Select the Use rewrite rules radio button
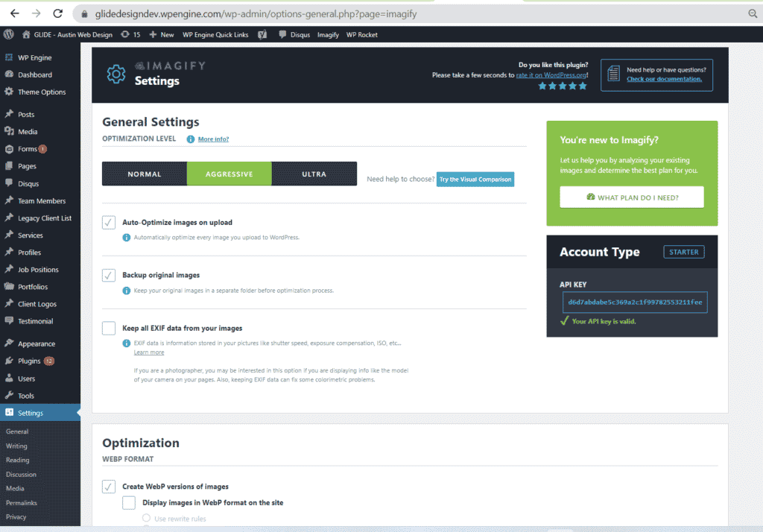This screenshot has height=532, width=763. point(146,518)
